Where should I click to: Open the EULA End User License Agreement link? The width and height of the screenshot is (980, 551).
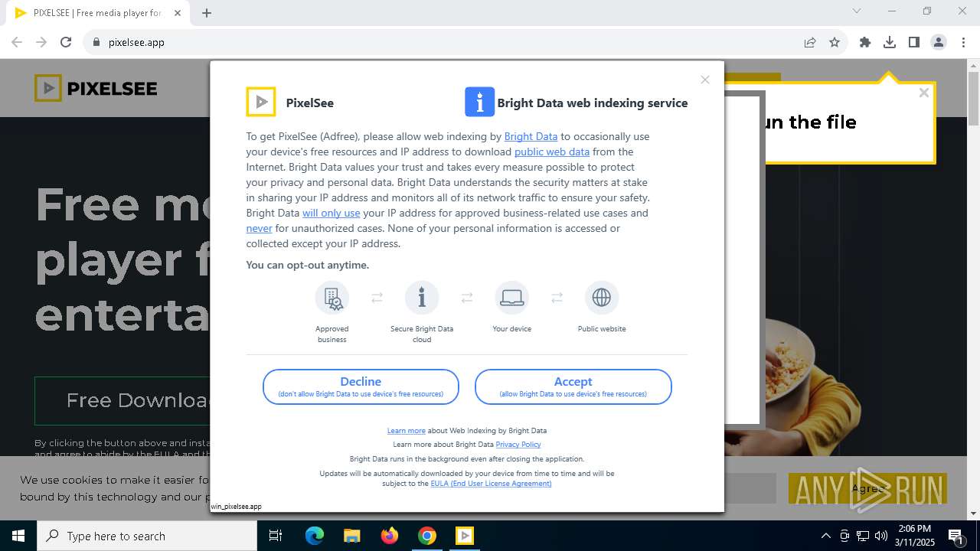[x=491, y=484]
